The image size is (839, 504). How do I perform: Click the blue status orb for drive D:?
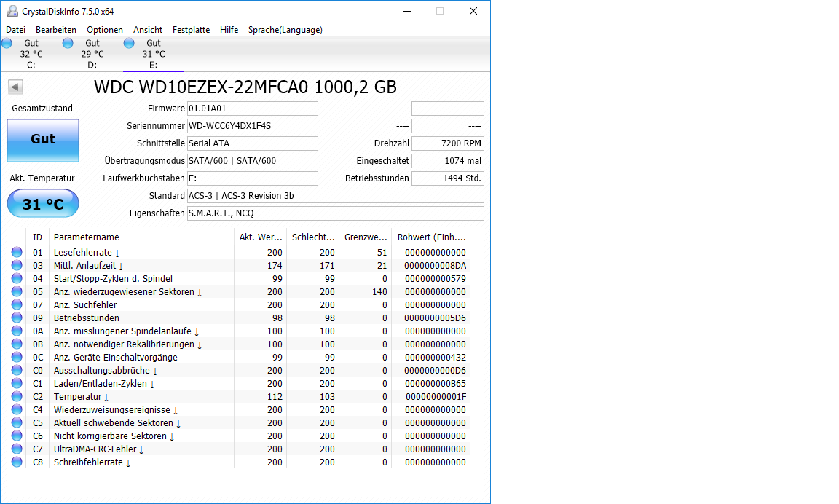click(68, 44)
